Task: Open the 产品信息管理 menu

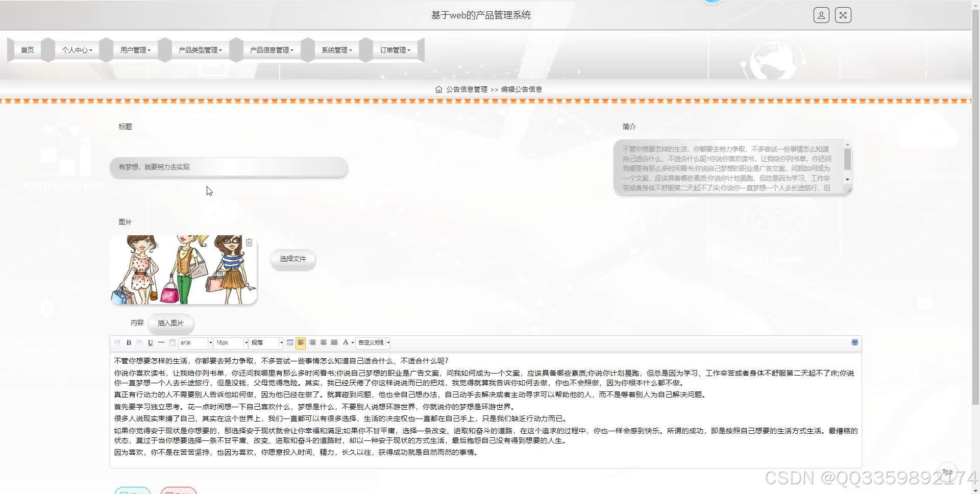Action: (272, 50)
